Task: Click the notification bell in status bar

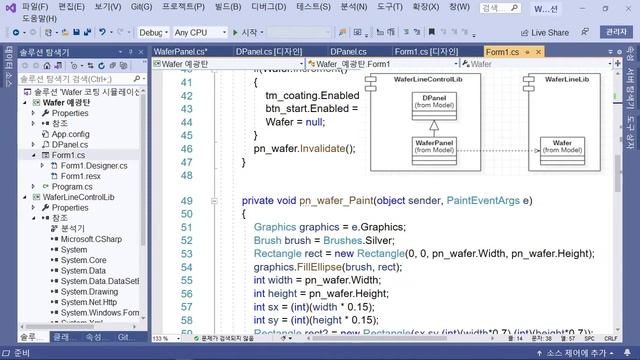Action: click(627, 352)
